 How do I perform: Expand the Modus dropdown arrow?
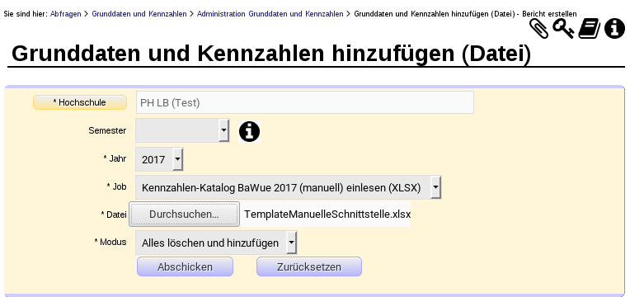(x=291, y=243)
